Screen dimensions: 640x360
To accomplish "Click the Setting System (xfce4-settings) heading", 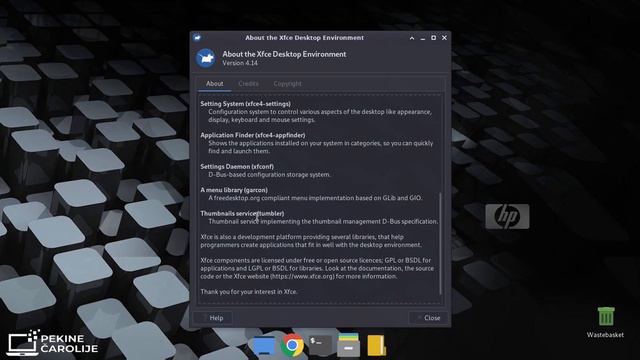I will click(245, 104).
